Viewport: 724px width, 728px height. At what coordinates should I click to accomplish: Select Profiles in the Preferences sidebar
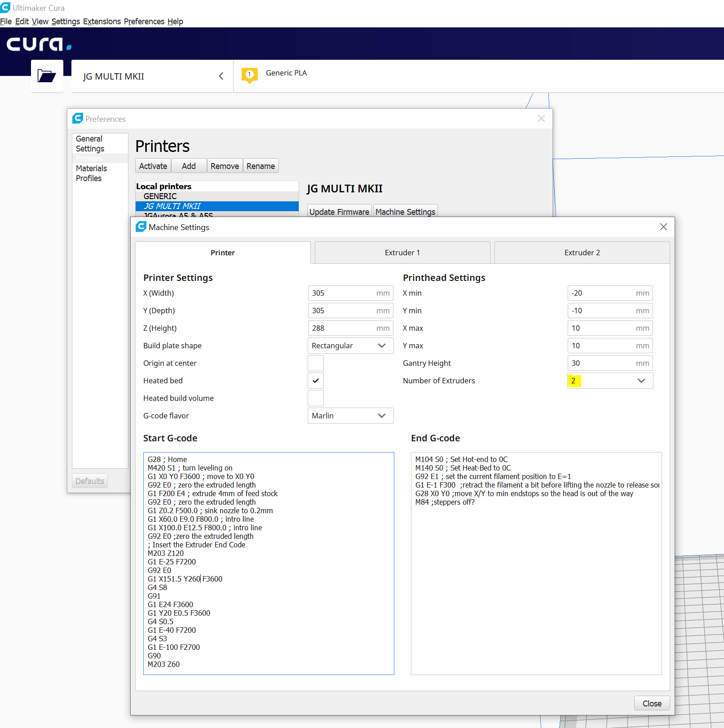pyautogui.click(x=100, y=178)
